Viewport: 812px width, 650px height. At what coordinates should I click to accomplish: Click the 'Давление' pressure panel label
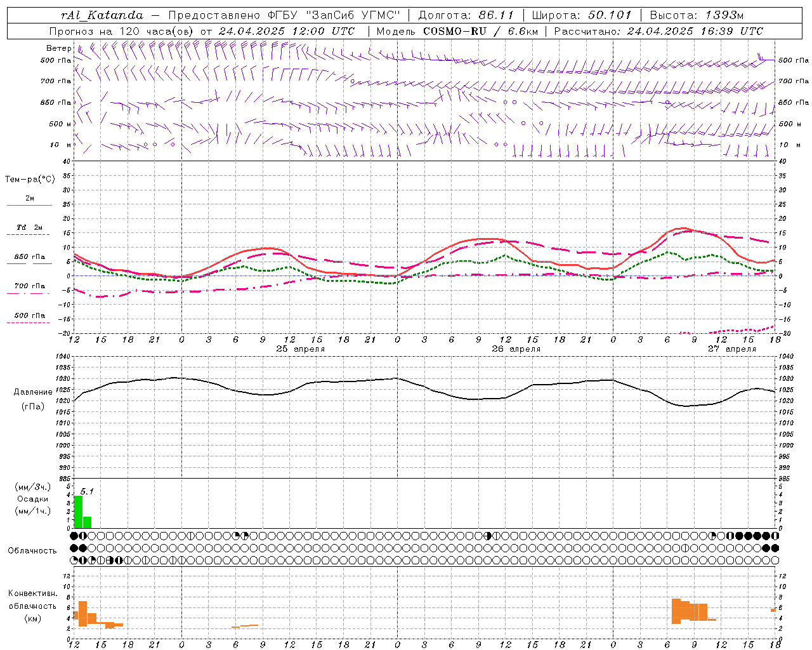[x=33, y=392]
